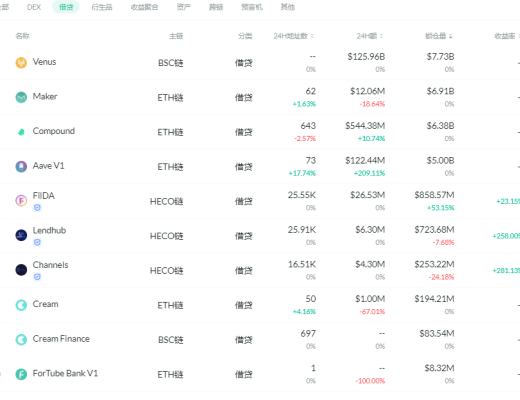Click the Venus project logo
520x400 pixels.
[21, 62]
